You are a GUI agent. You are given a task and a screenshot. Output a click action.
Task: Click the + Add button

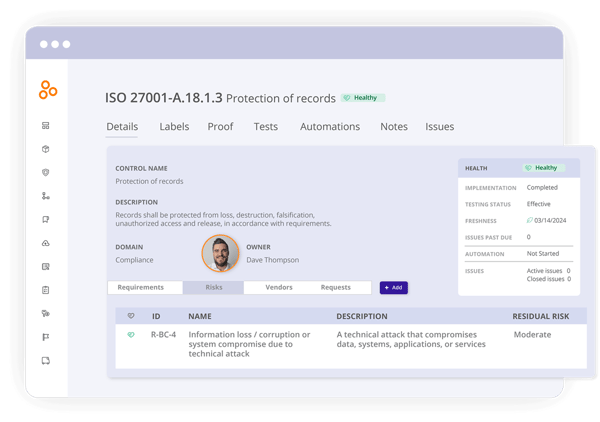394,288
